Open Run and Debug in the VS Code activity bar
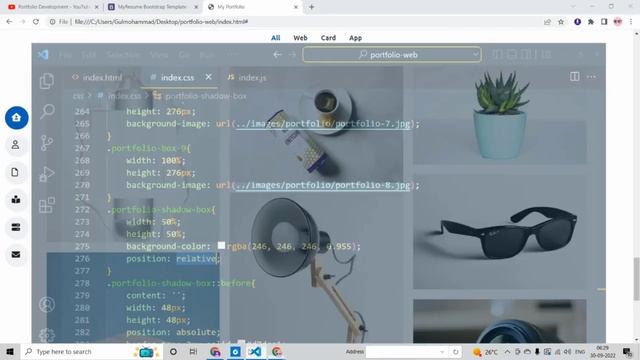This screenshot has height=360, width=640. point(47,174)
